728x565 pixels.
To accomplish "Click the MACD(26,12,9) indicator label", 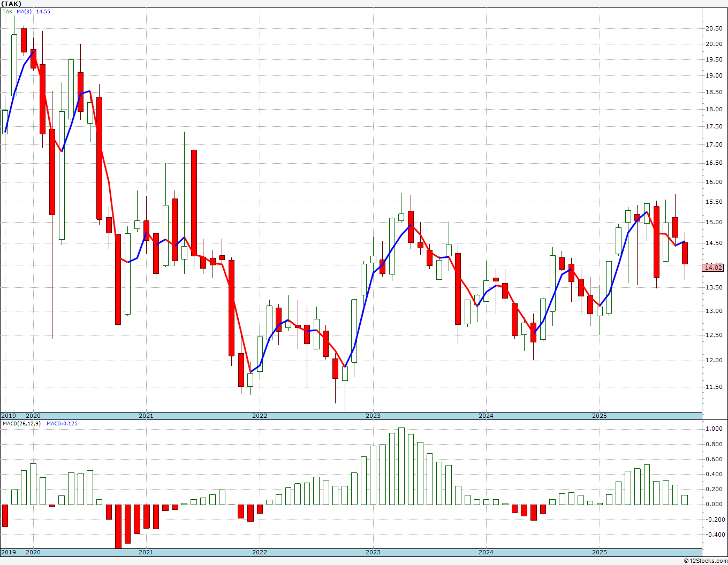I will coord(22,424).
